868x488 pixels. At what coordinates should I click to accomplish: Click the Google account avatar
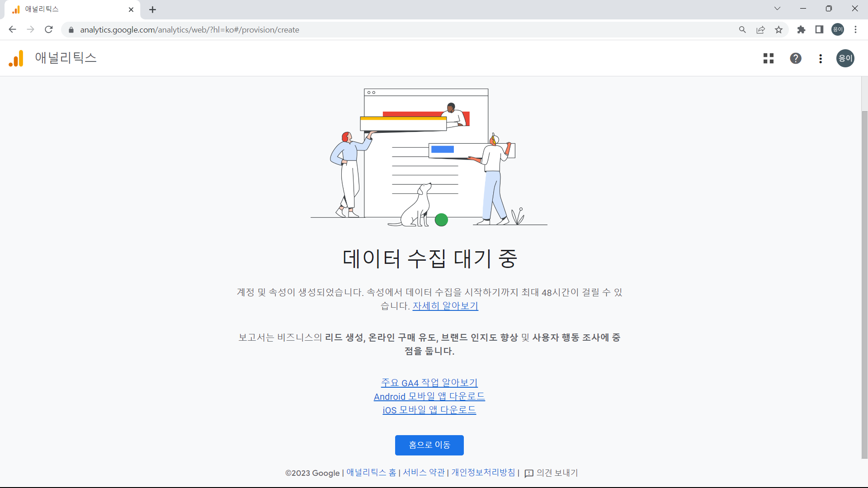click(x=845, y=58)
